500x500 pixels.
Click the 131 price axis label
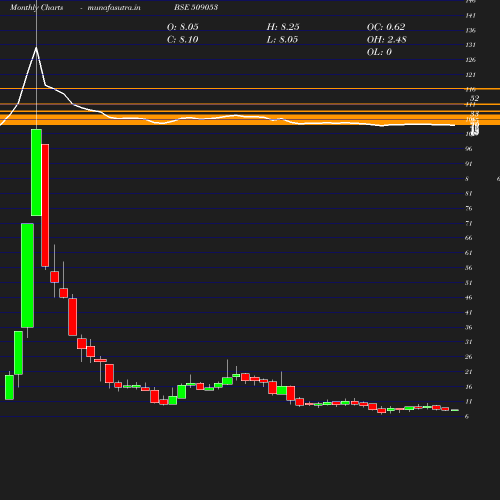coord(470,45)
